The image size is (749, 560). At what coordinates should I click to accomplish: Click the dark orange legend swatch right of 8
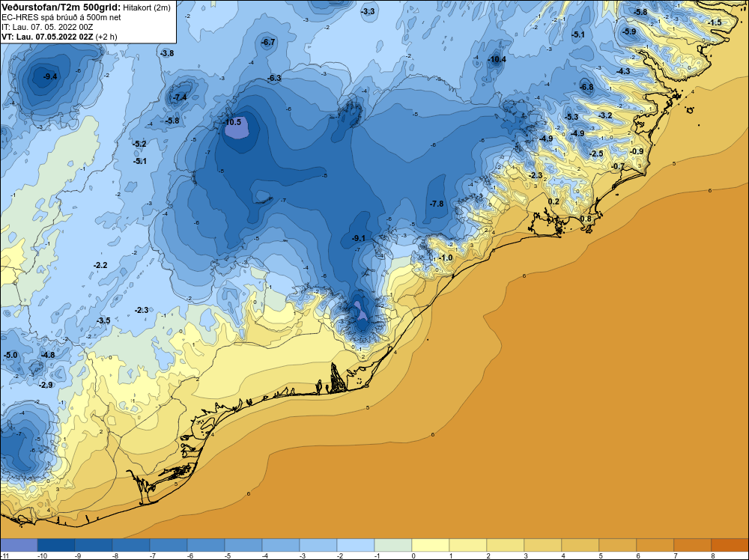point(730,545)
